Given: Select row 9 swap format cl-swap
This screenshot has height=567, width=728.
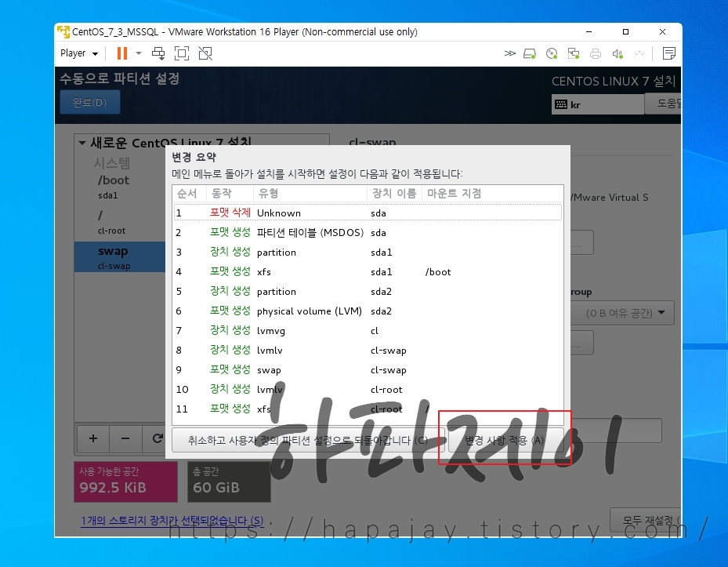Looking at the screenshot, I should [x=368, y=370].
